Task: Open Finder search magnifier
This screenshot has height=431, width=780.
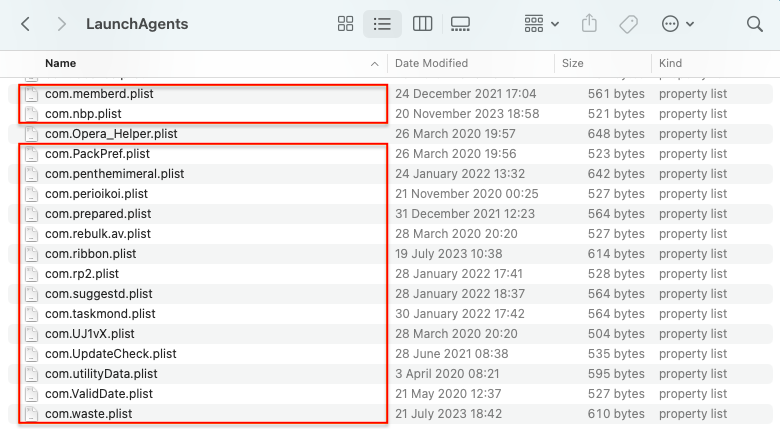Action: coord(755,24)
